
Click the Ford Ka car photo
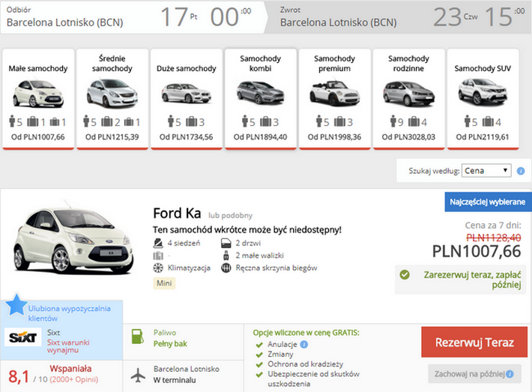[73, 240]
